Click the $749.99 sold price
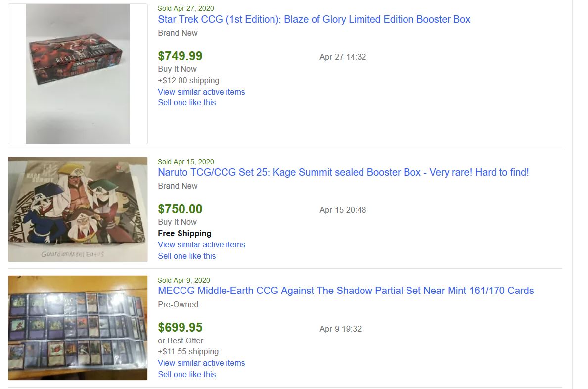 tap(180, 56)
